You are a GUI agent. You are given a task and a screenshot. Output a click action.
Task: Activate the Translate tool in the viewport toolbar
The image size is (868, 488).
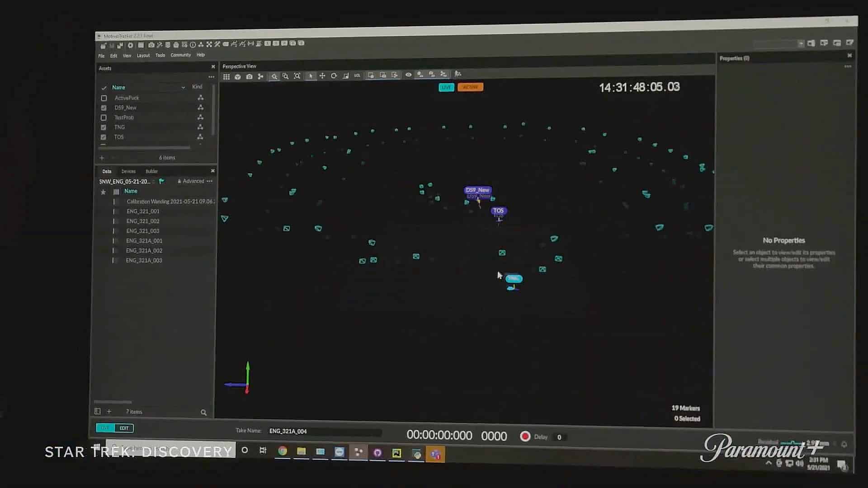pyautogui.click(x=321, y=76)
